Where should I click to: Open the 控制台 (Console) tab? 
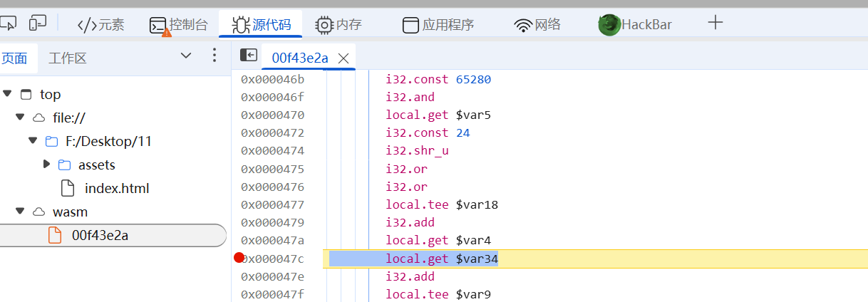[x=178, y=25]
